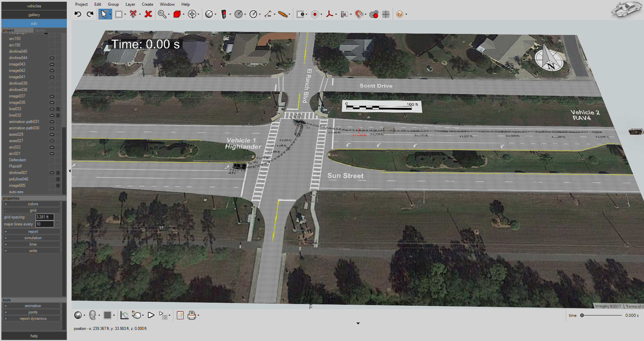Play the simulation

pos(151,315)
